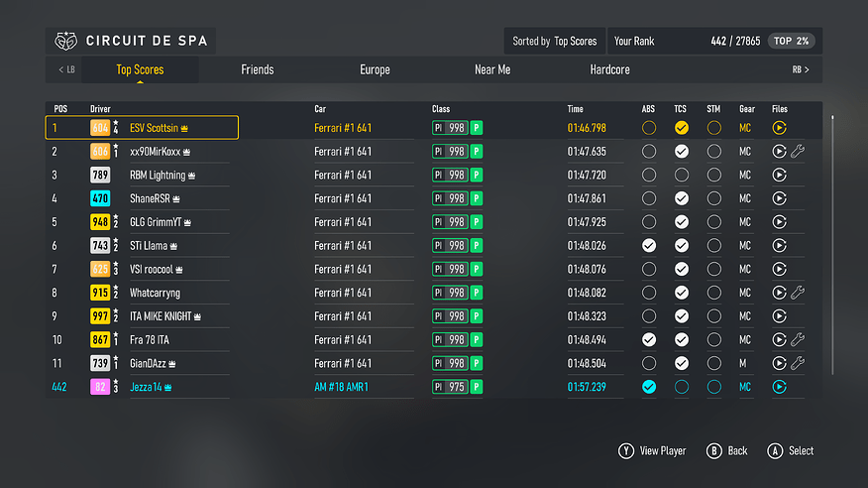Image resolution: width=868 pixels, height=488 pixels.
Task: Play RBM Lightning's replay file
Action: 779,175
